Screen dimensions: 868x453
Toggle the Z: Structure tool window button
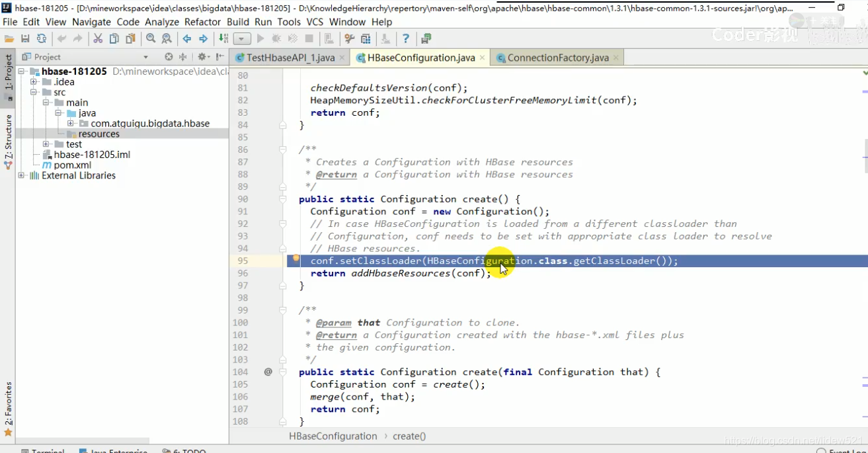point(8,142)
